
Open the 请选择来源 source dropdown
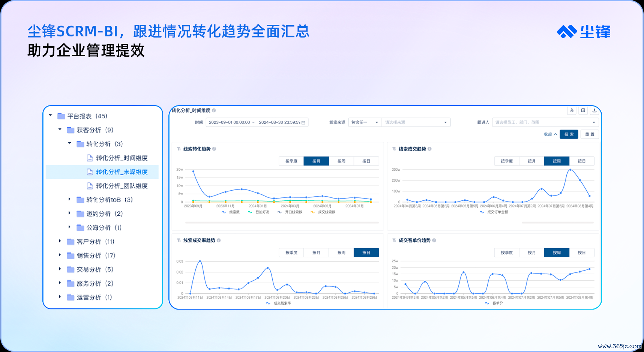(416, 122)
